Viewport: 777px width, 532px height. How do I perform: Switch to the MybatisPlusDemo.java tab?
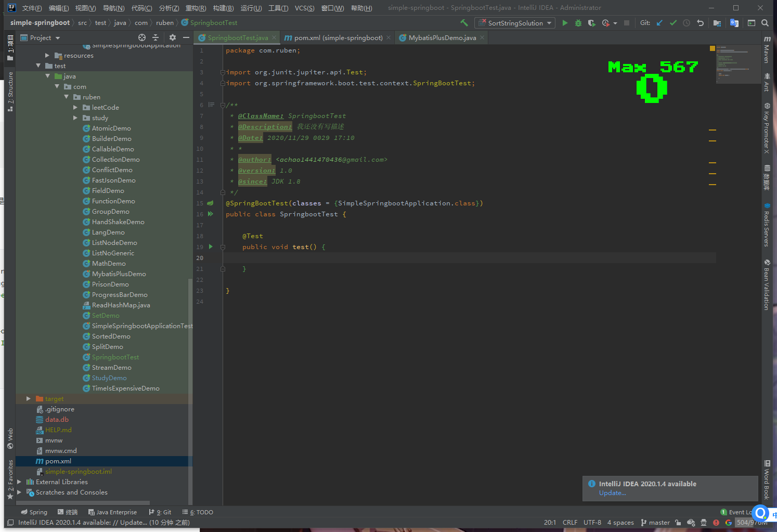pyautogui.click(x=442, y=37)
